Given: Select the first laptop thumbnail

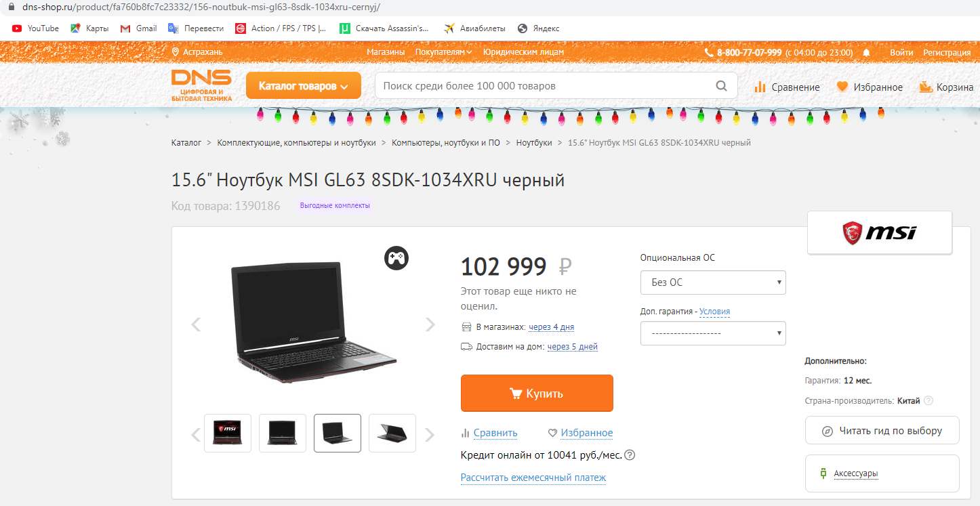Looking at the screenshot, I should (x=227, y=433).
